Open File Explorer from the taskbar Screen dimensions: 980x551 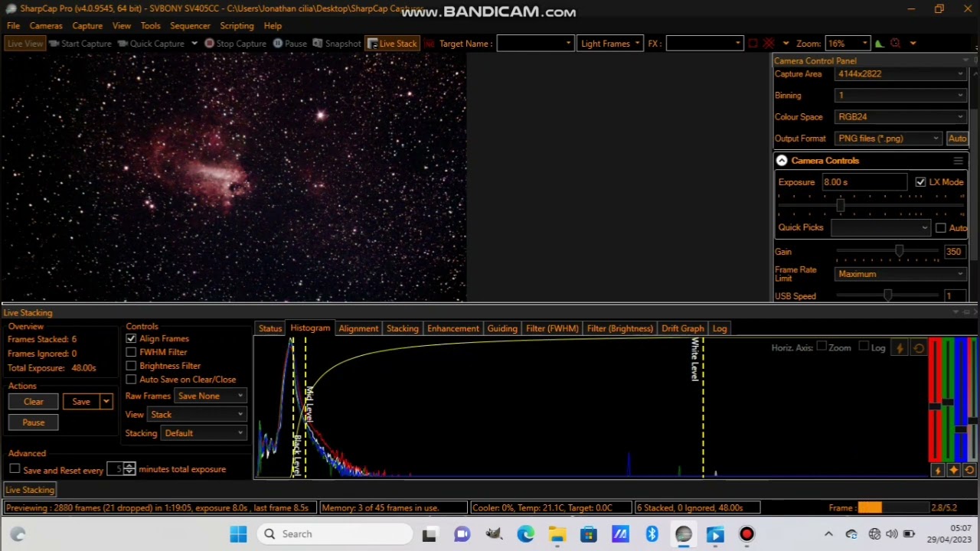(x=557, y=534)
